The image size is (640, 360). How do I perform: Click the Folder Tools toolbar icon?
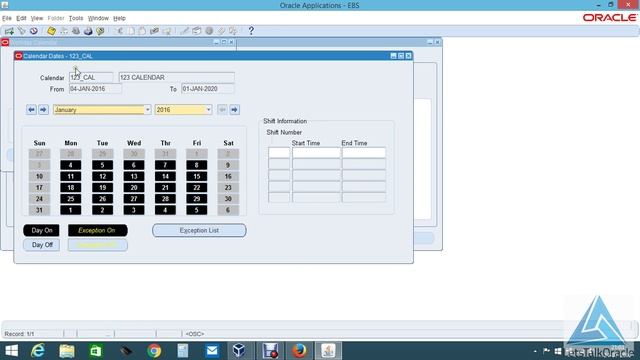click(x=233, y=31)
